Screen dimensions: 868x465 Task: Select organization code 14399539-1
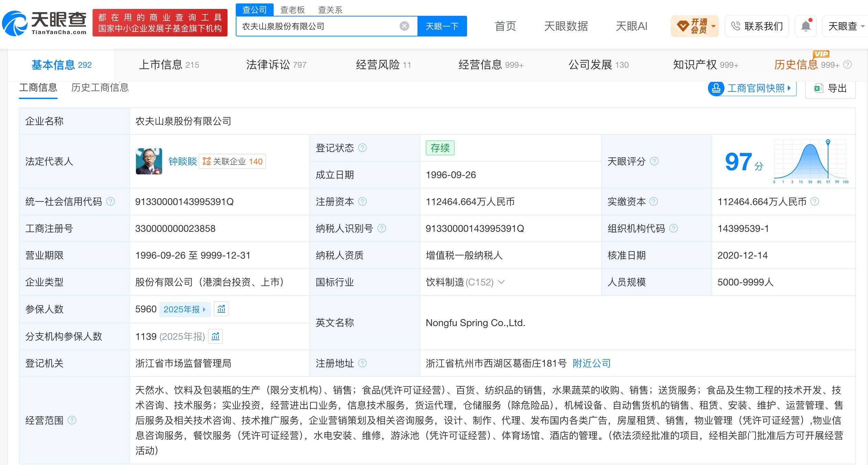pyautogui.click(x=743, y=228)
